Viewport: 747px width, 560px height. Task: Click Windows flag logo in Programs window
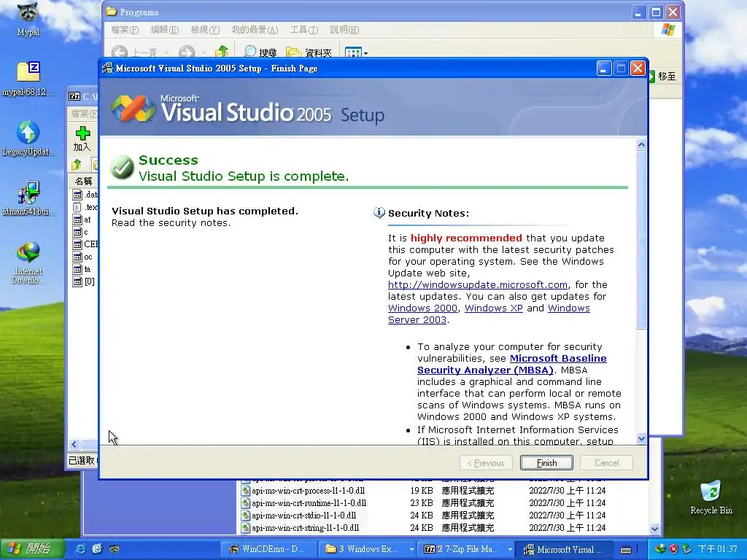[668, 29]
